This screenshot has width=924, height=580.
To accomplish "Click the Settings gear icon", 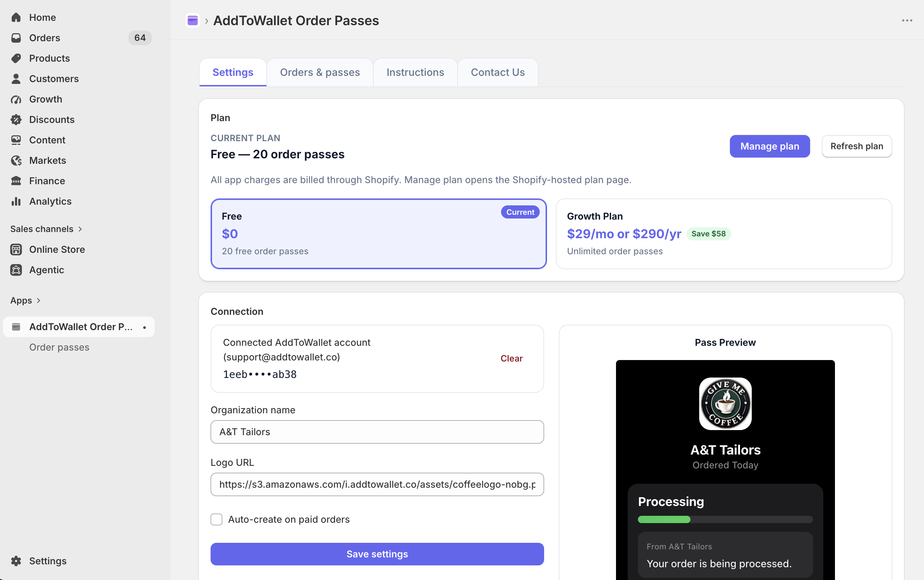I will (x=16, y=561).
